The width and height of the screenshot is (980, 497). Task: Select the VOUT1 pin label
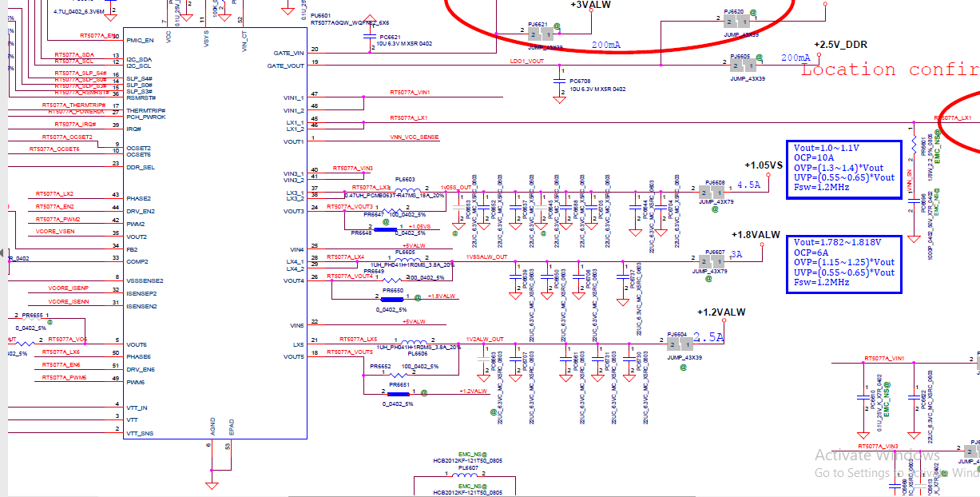point(294,141)
